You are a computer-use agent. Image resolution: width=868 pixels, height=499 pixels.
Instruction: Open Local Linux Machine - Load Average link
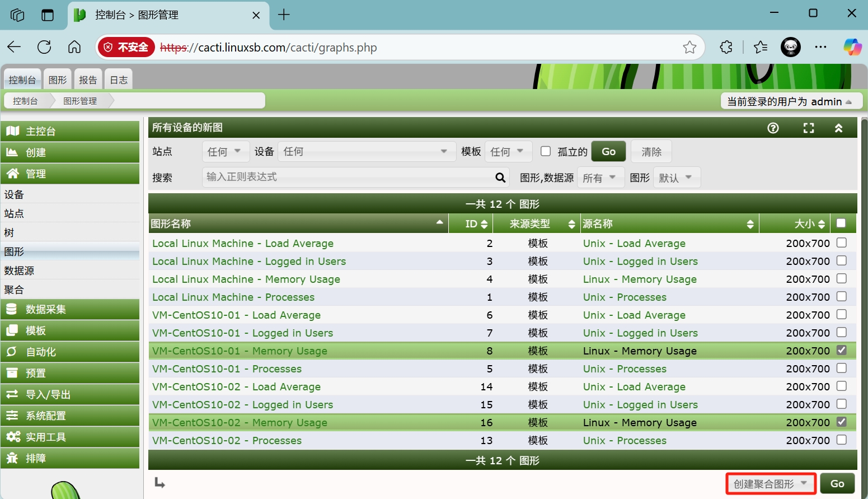[x=243, y=244]
